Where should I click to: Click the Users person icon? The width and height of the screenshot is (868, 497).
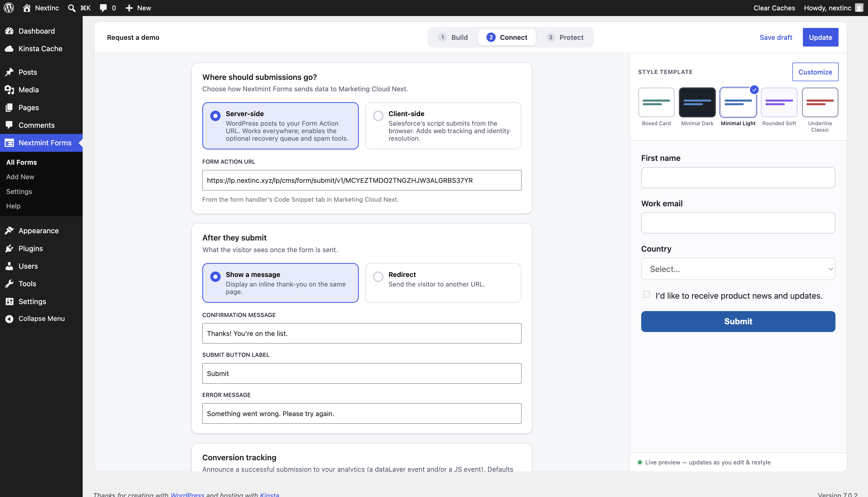pos(9,266)
